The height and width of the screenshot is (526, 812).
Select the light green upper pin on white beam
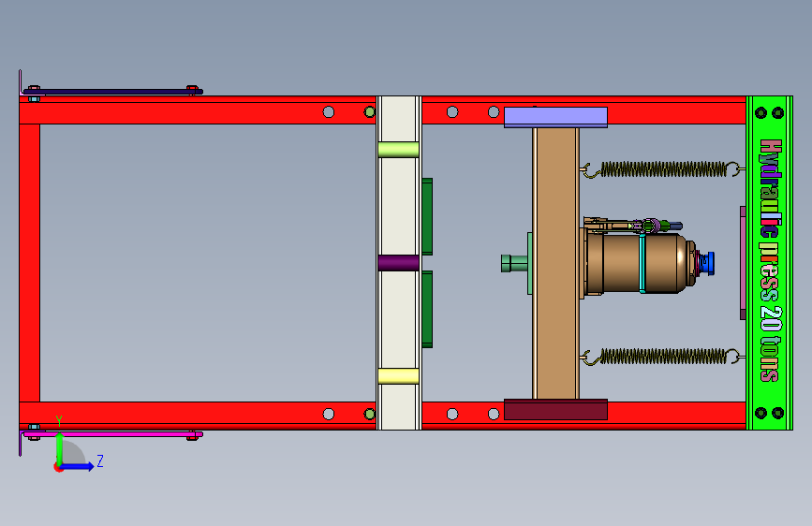tap(398, 150)
